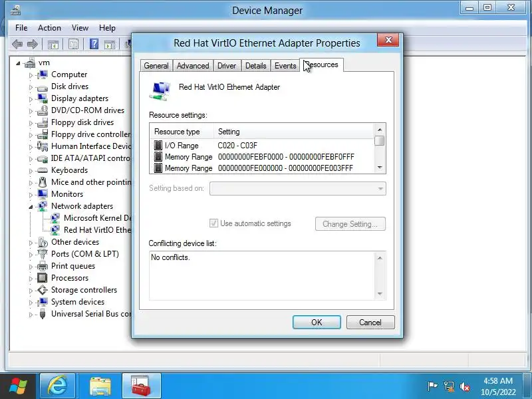532x399 pixels.
Task: Click the Properties toolbar icon
Action: (73, 44)
